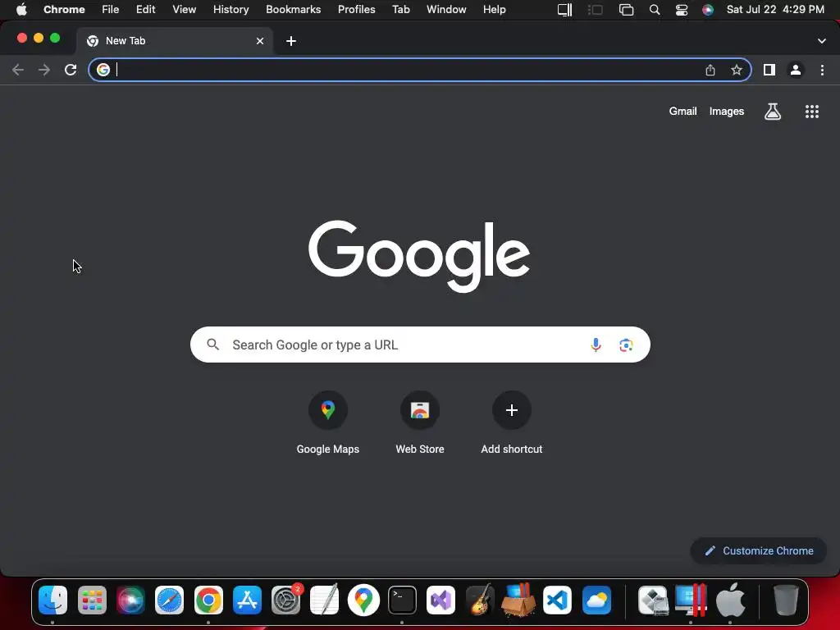This screenshot has height=630, width=840.
Task: Open the View menu
Action: coord(184,10)
